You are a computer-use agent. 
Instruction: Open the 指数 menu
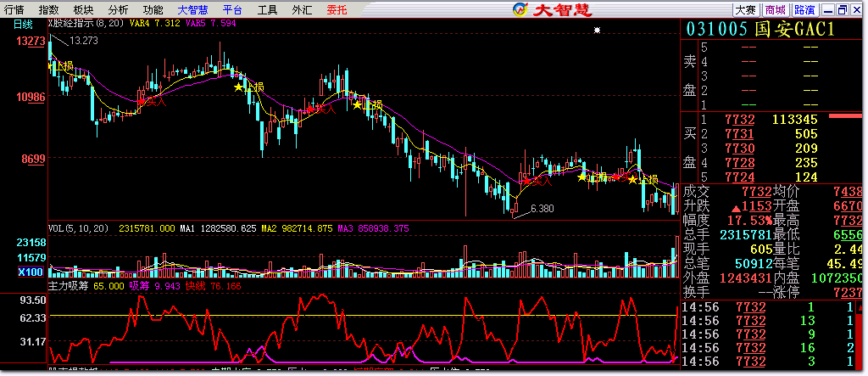click(48, 9)
